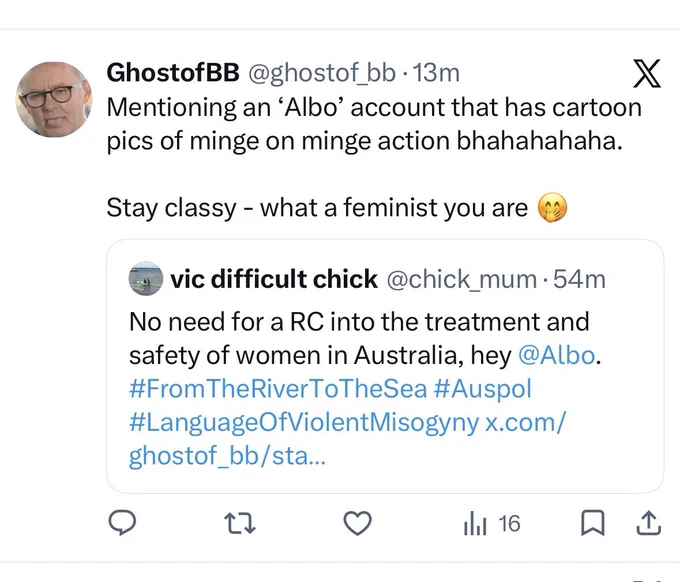Click the vic difficult chick name
Screen dimensions: 680x582
pyautogui.click(x=274, y=278)
